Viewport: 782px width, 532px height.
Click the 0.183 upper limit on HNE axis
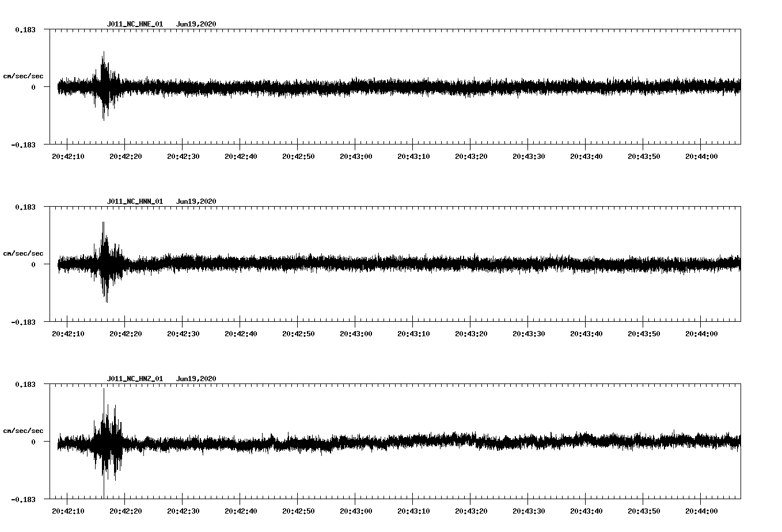coord(25,29)
